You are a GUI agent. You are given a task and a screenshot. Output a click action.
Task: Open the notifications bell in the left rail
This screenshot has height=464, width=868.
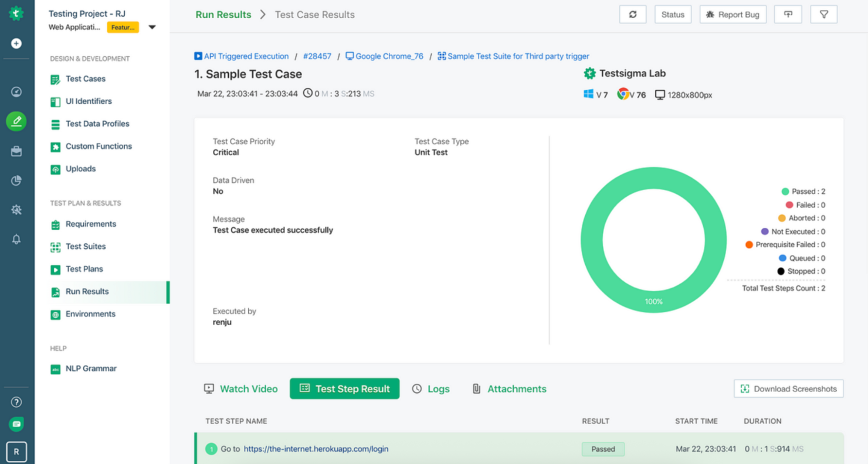pos(16,239)
